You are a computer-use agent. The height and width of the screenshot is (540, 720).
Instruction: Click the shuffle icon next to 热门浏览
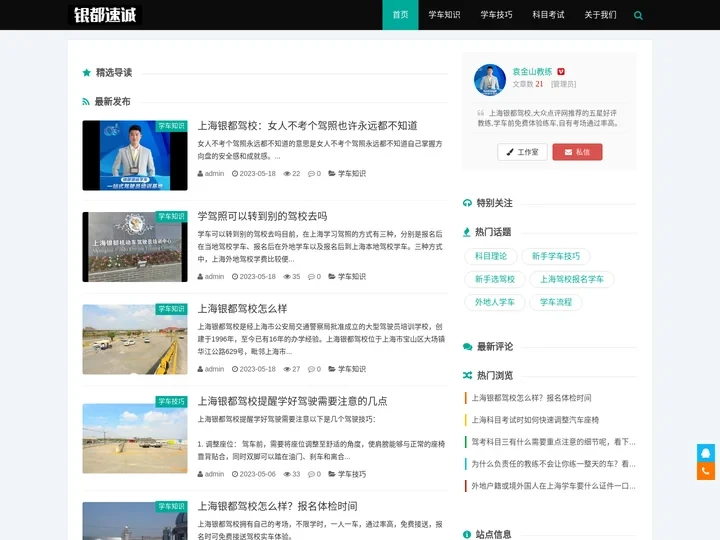tap(467, 376)
